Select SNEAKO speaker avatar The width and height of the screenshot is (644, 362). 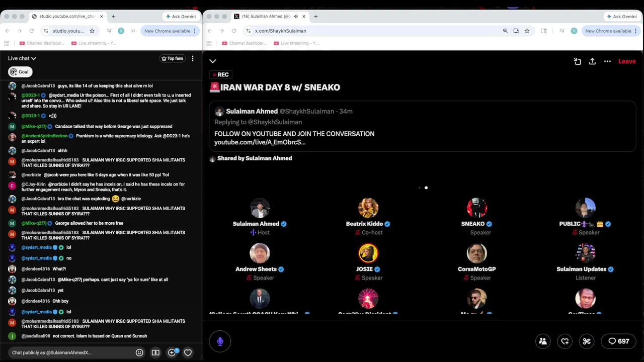pos(477,208)
